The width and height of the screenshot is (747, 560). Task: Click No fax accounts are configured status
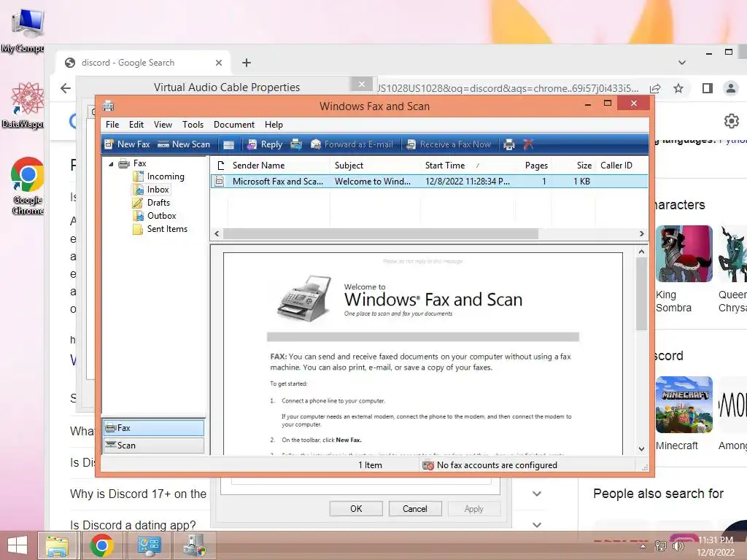tap(497, 465)
